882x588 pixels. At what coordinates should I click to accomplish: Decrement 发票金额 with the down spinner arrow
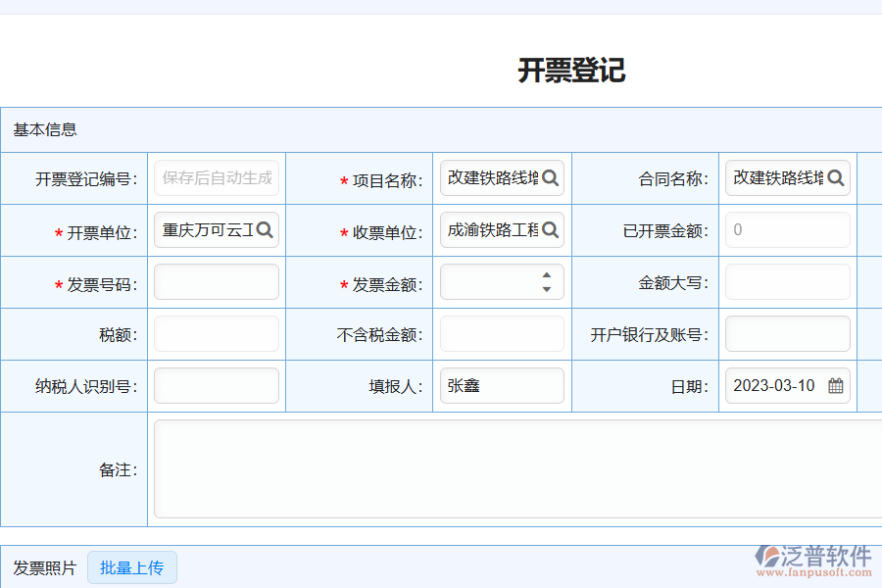(547, 287)
